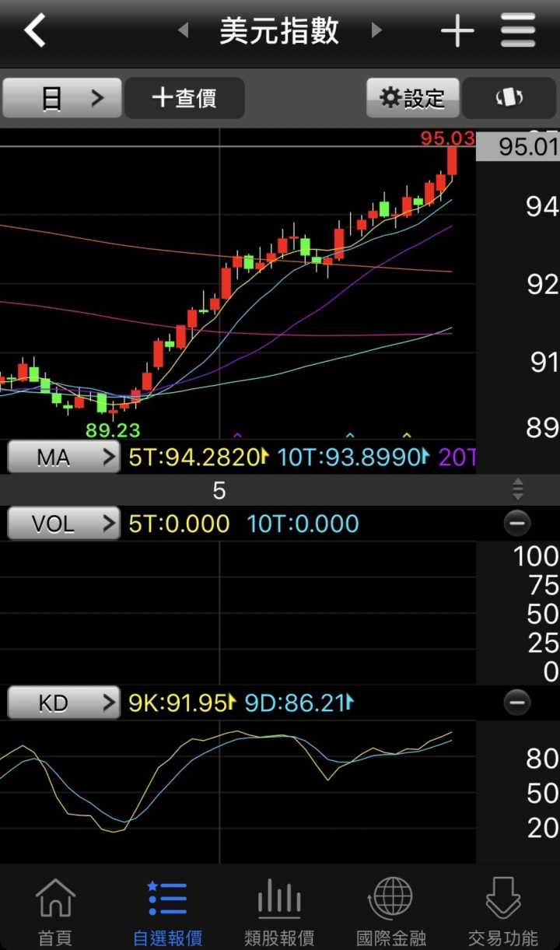This screenshot has width=560, height=950.
Task: Select the 20T moving average label
Action: point(457,457)
